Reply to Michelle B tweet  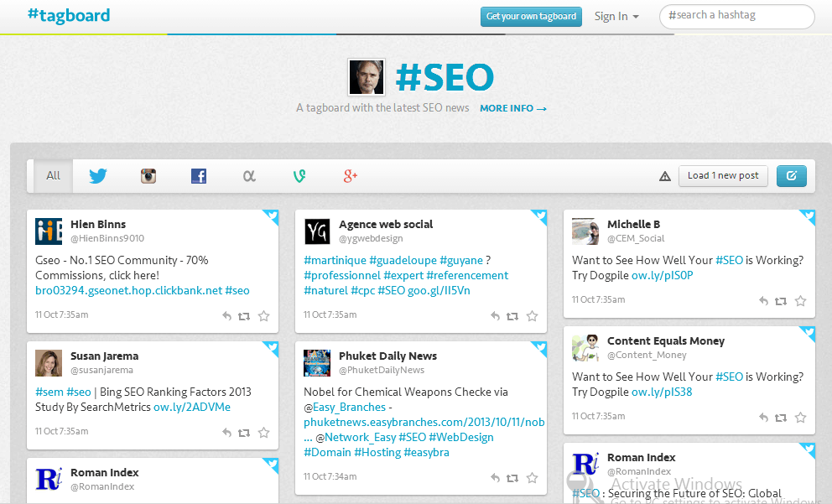tap(763, 301)
